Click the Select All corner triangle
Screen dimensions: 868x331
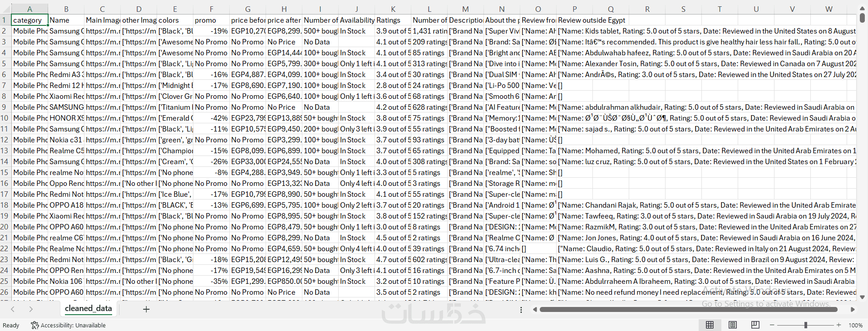click(x=5, y=9)
